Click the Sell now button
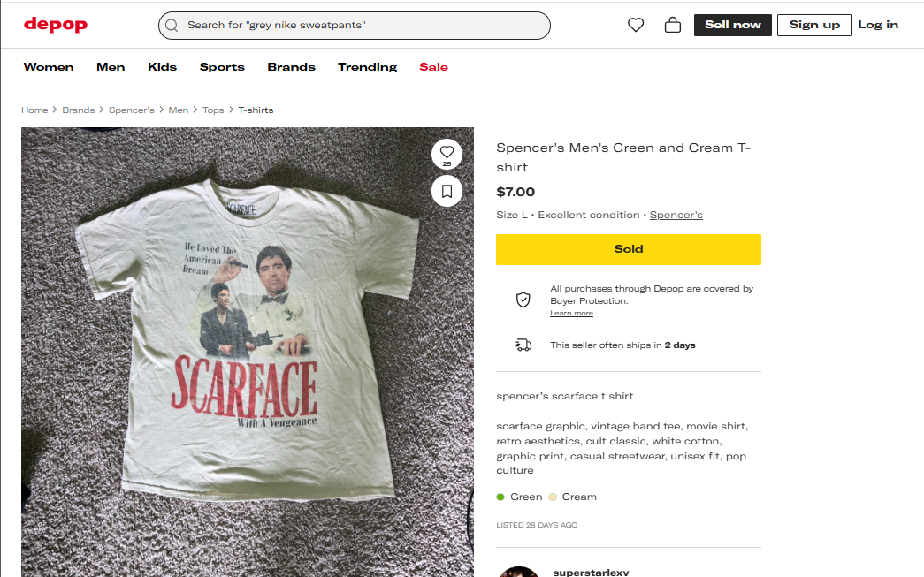924x577 pixels. (x=732, y=25)
